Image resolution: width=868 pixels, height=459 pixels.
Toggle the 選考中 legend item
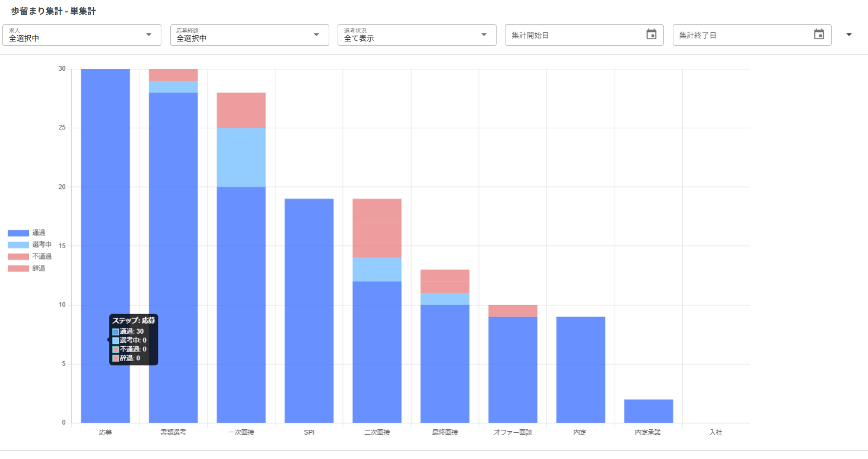click(30, 245)
